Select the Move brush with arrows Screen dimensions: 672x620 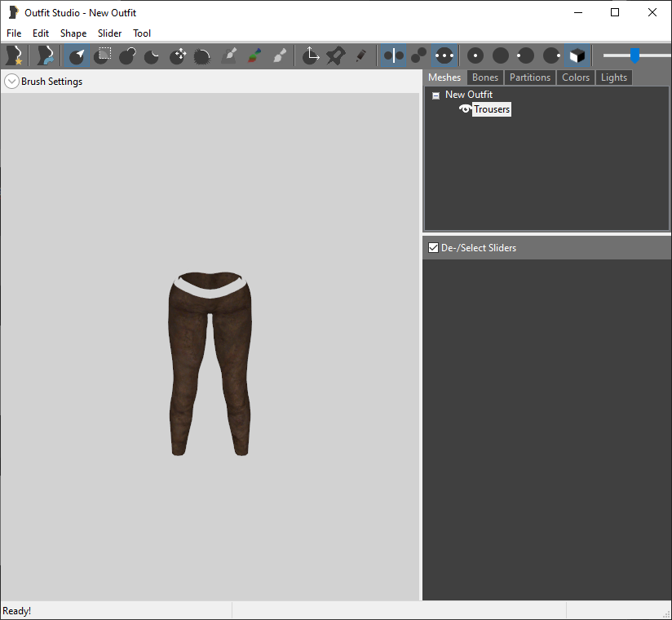click(x=178, y=55)
